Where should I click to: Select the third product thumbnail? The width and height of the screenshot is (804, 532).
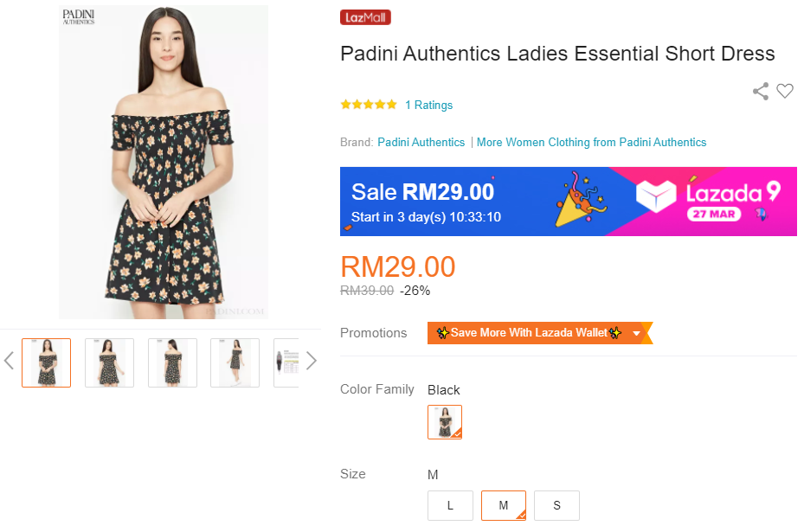(172, 362)
